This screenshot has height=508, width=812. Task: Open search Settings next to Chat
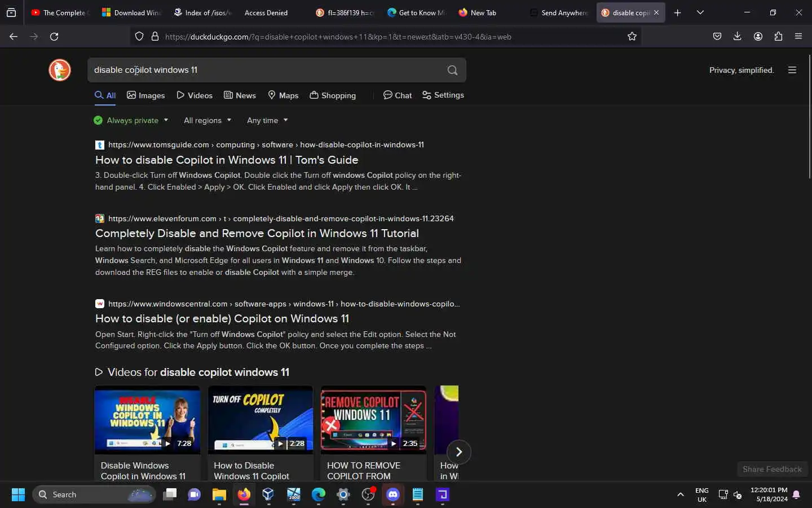tap(443, 95)
